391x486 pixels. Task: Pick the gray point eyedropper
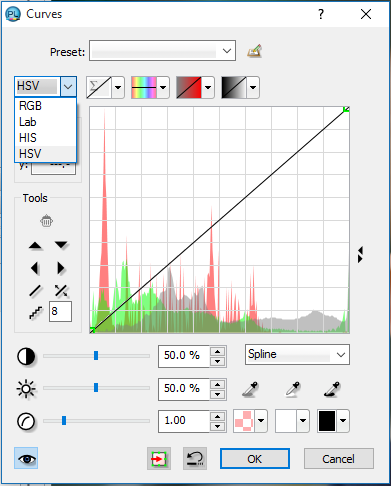click(250, 389)
